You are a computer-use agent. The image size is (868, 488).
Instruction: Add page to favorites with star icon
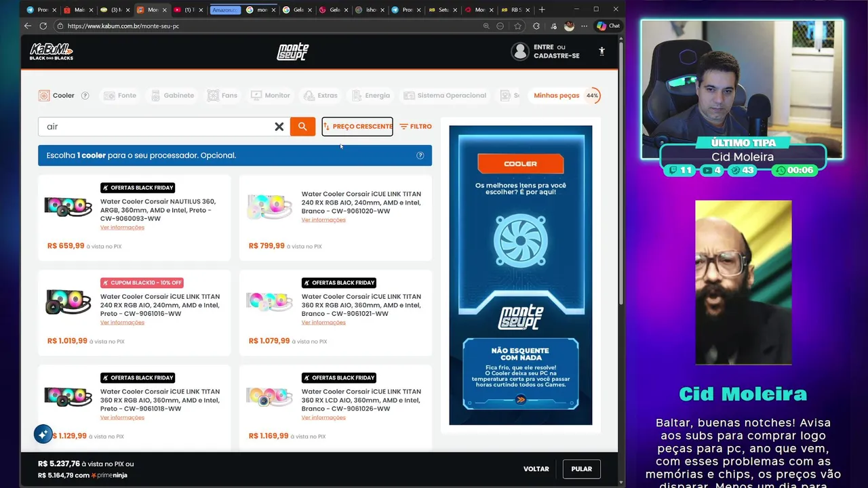(518, 26)
